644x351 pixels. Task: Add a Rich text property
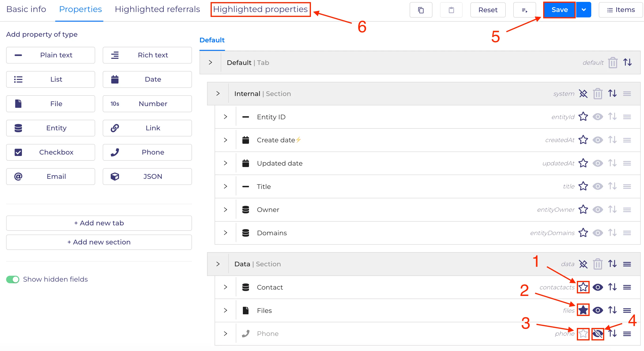point(147,55)
